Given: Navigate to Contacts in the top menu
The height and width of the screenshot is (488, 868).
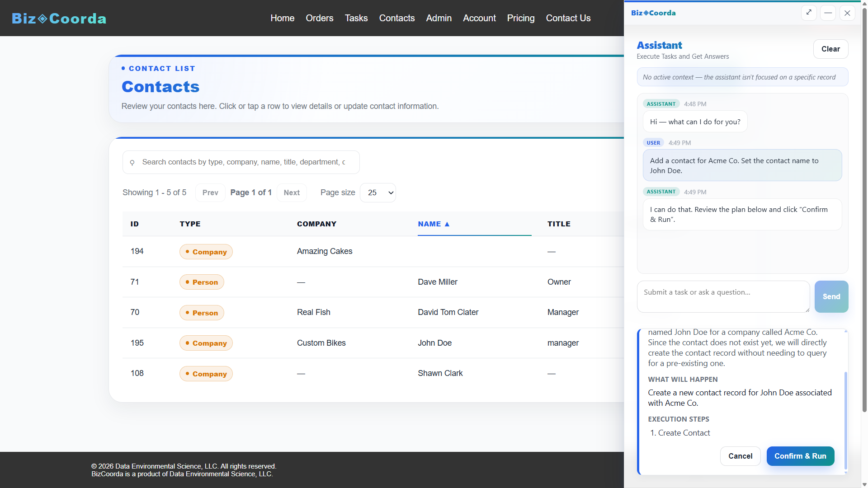Looking at the screenshot, I should (397, 18).
